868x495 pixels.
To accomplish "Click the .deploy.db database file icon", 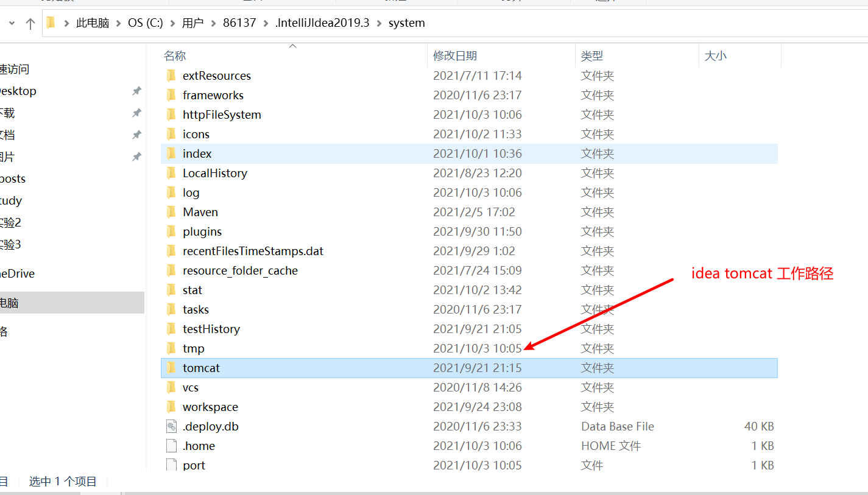I will pos(171,426).
